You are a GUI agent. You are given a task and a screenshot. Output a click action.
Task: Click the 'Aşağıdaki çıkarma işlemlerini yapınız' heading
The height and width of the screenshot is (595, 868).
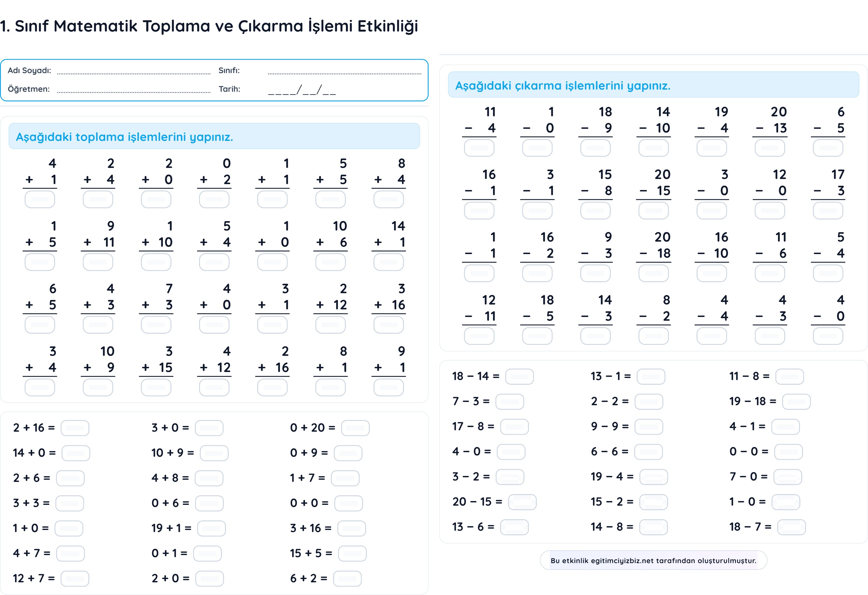[562, 86]
